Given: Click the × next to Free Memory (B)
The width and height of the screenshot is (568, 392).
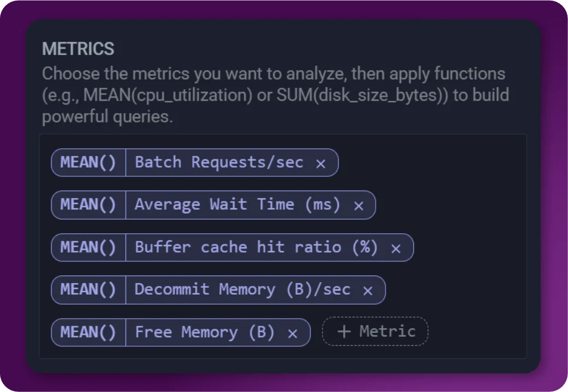Looking at the screenshot, I should 292,332.
